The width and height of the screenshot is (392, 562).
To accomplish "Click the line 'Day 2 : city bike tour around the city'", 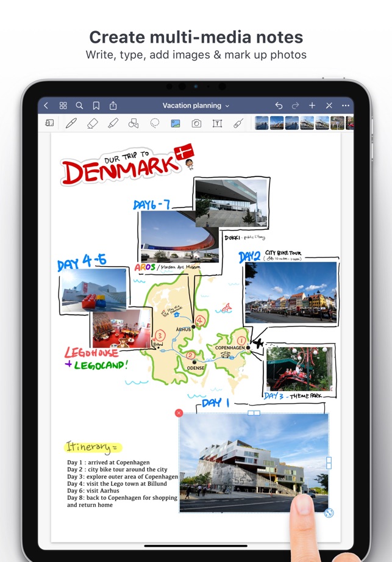I will pyautogui.click(x=117, y=469).
